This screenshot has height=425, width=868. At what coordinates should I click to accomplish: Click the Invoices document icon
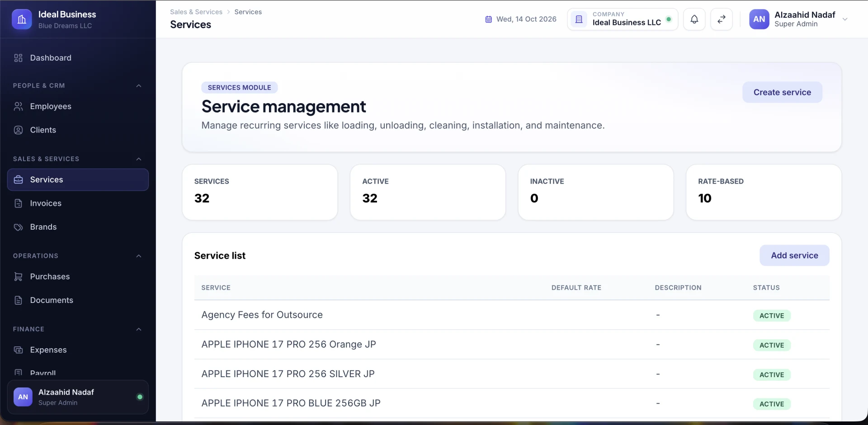click(x=18, y=203)
